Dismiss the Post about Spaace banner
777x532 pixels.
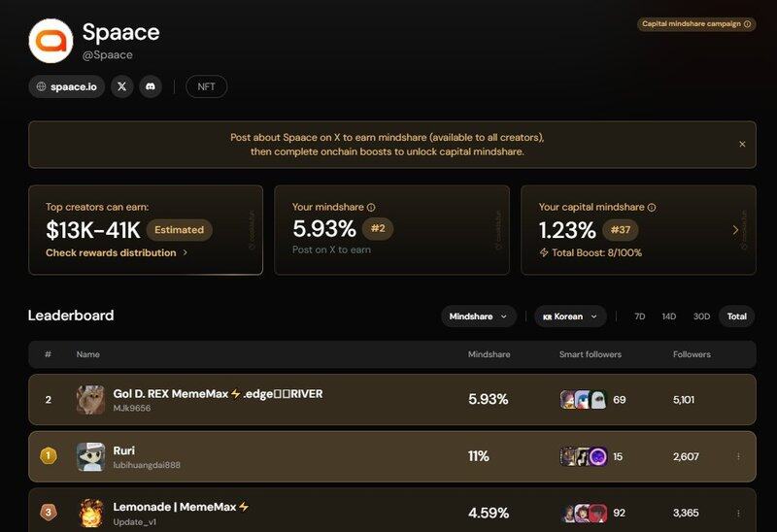coord(742,144)
